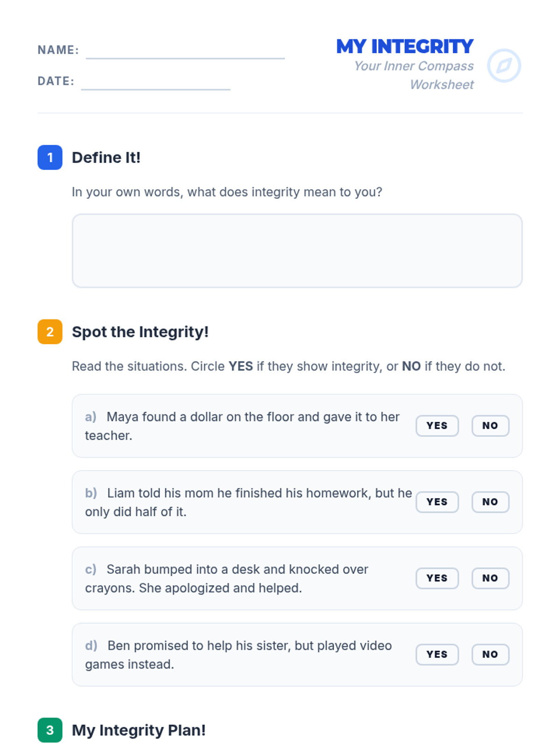560x747 pixels.
Task: Click the orange number 2 badge
Action: [x=50, y=332]
